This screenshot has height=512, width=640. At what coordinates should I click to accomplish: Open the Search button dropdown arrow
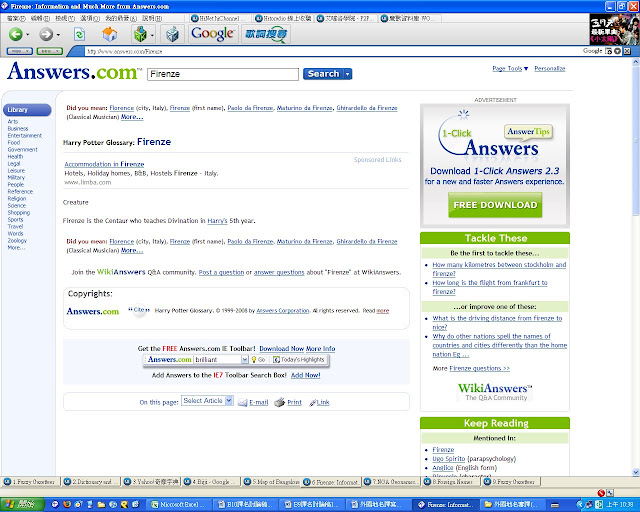[348, 74]
